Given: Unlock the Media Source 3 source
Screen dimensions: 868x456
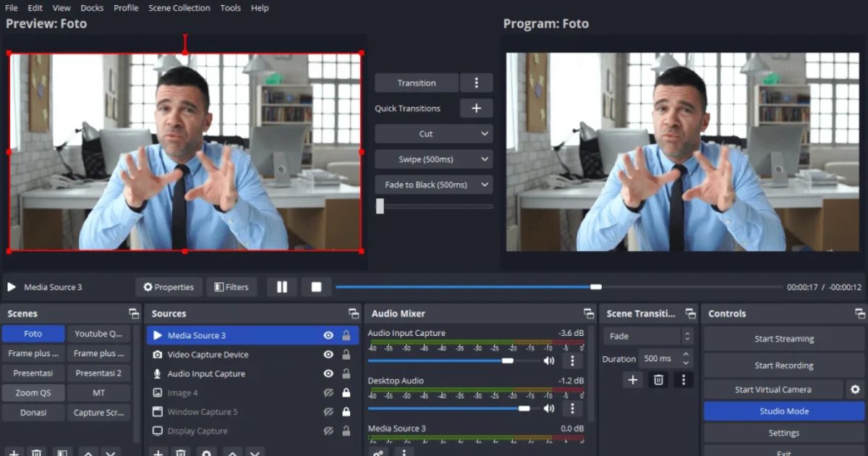Looking at the screenshot, I should coord(346,335).
